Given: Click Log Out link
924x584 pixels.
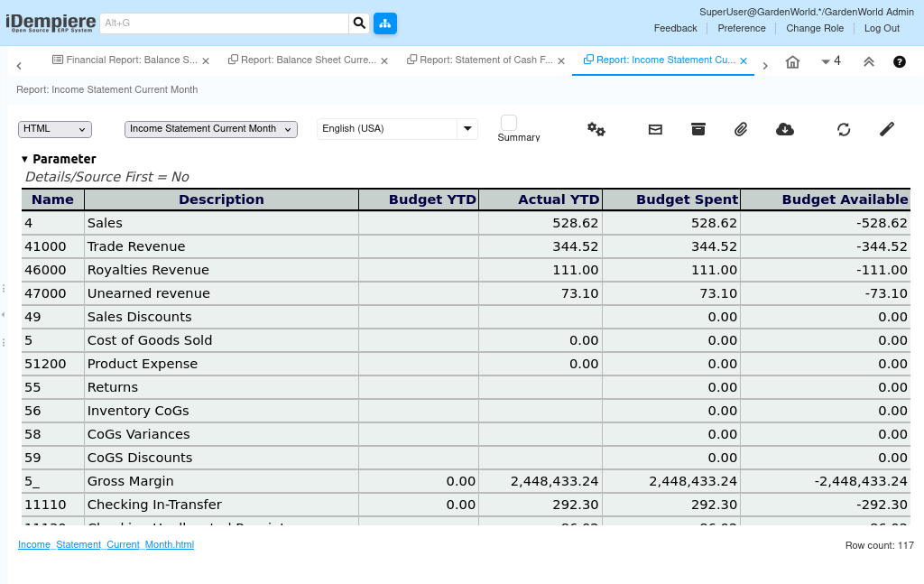Looking at the screenshot, I should click(882, 28).
